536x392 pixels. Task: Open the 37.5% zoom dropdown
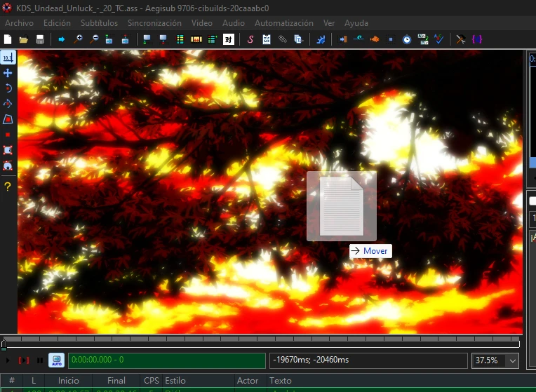512,360
